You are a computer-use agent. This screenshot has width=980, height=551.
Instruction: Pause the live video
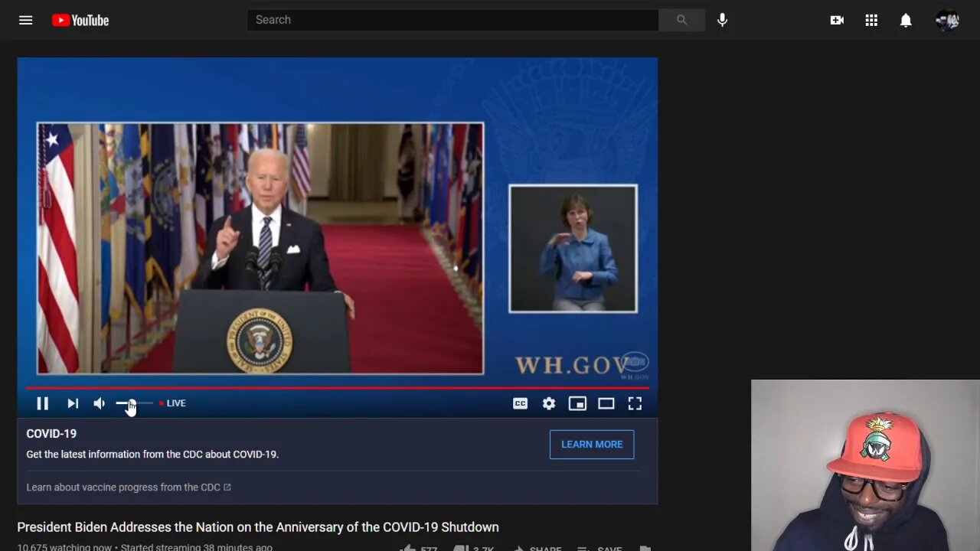click(42, 403)
